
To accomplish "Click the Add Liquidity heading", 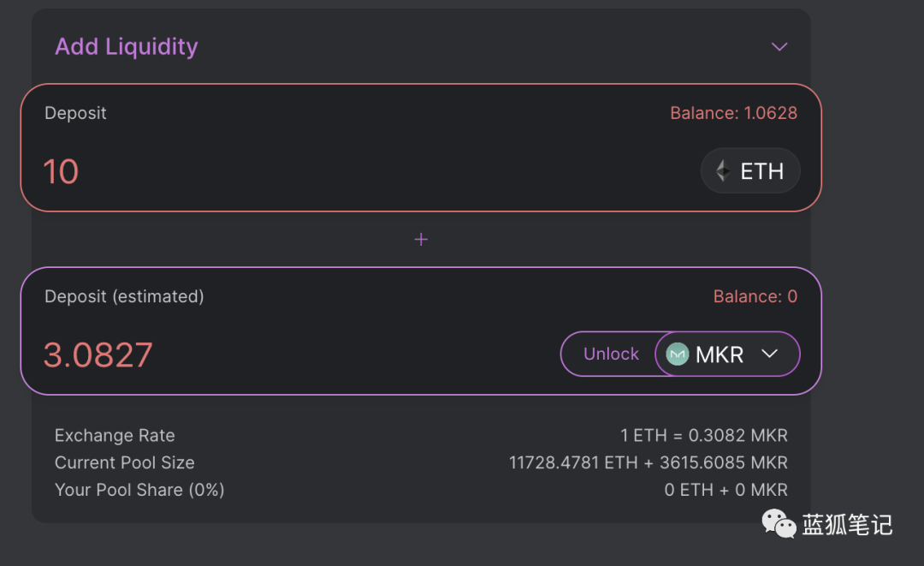I will (x=126, y=46).
